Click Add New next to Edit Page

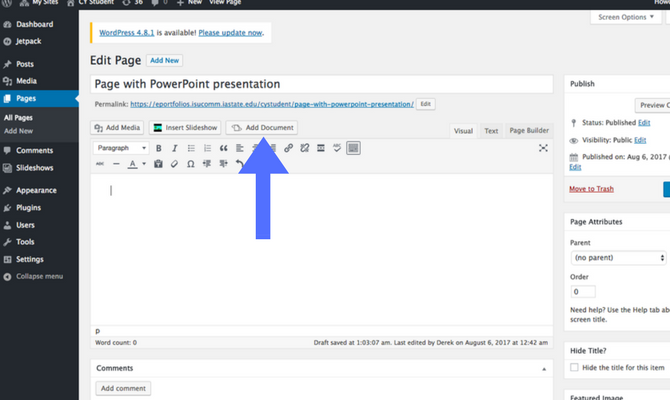click(x=165, y=60)
